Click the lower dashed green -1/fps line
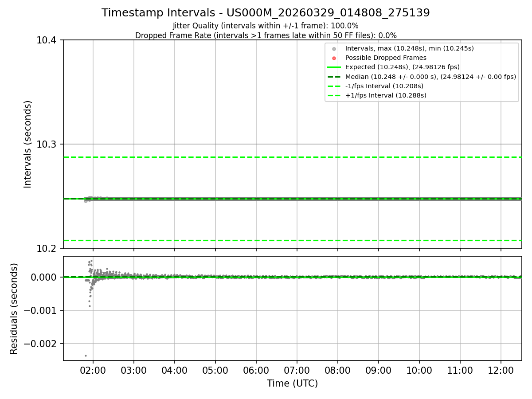The image size is (532, 399). pos(293,240)
